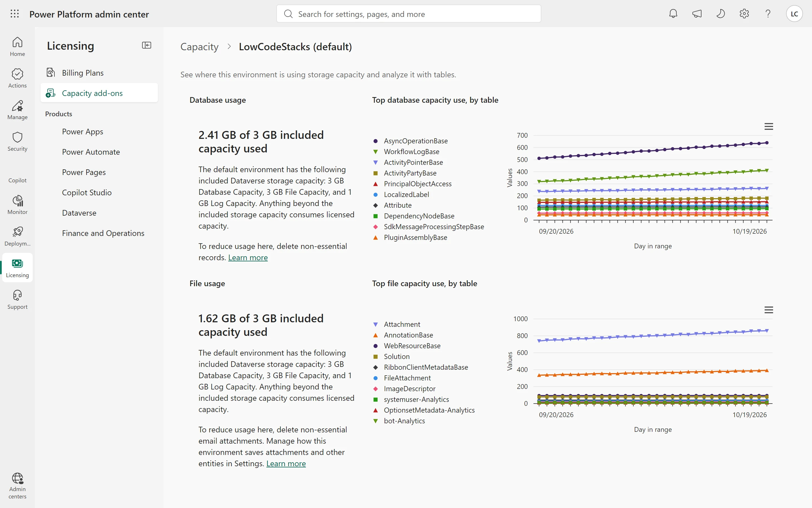Open settings gear icon

[x=744, y=14]
